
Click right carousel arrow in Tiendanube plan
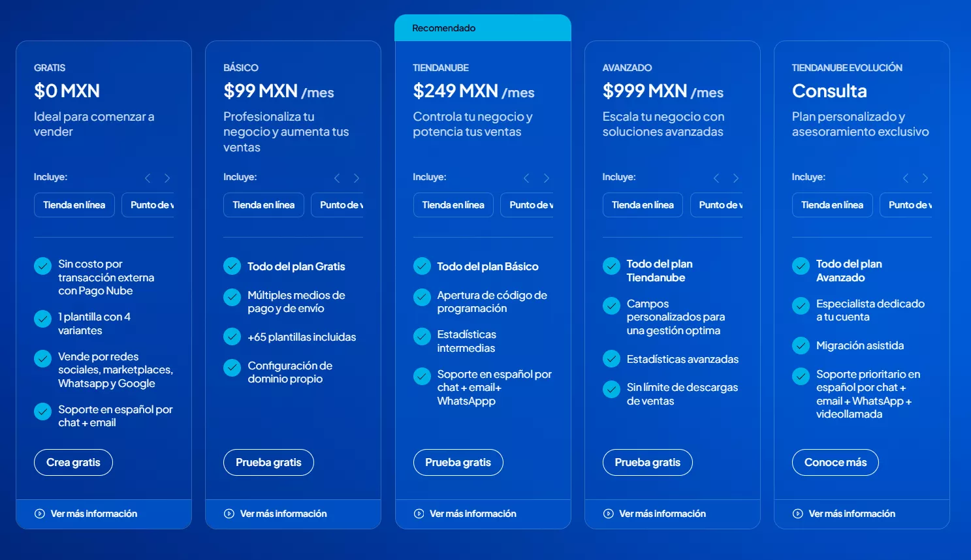click(547, 178)
